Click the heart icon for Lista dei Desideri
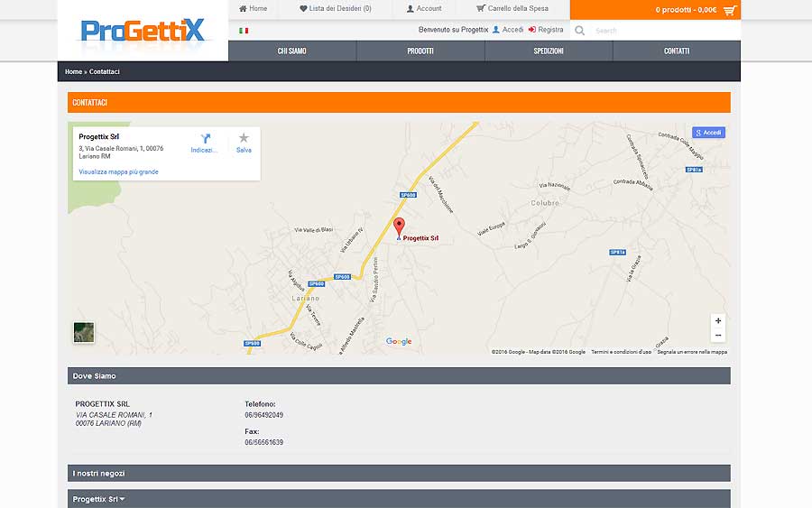Image resolution: width=812 pixels, height=508 pixels. pos(303,8)
